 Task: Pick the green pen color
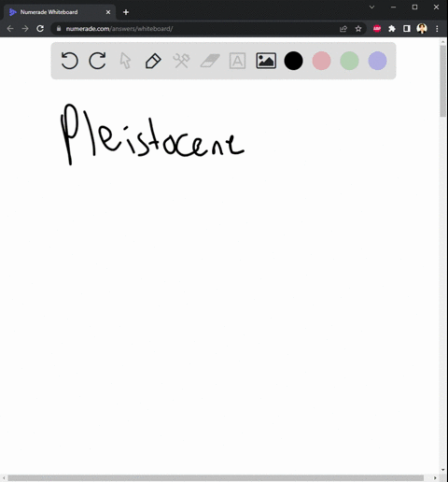[x=349, y=61]
